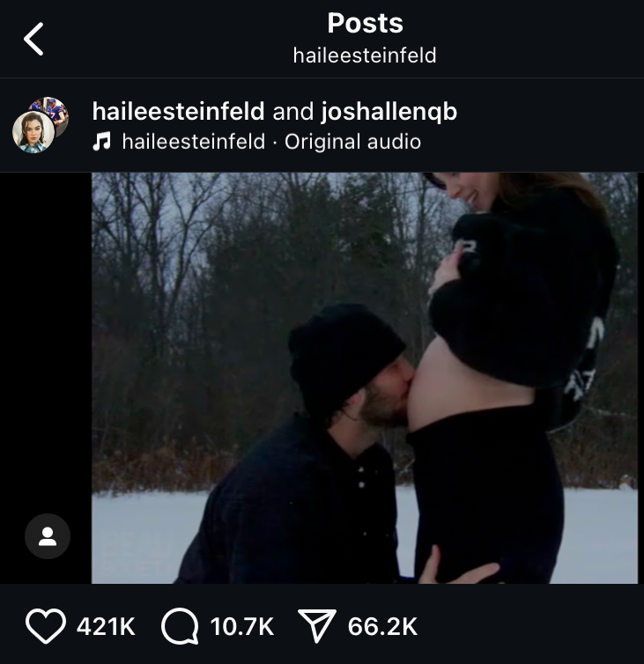The width and height of the screenshot is (644, 664).
Task: Tap the Posts header title
Action: (365, 23)
